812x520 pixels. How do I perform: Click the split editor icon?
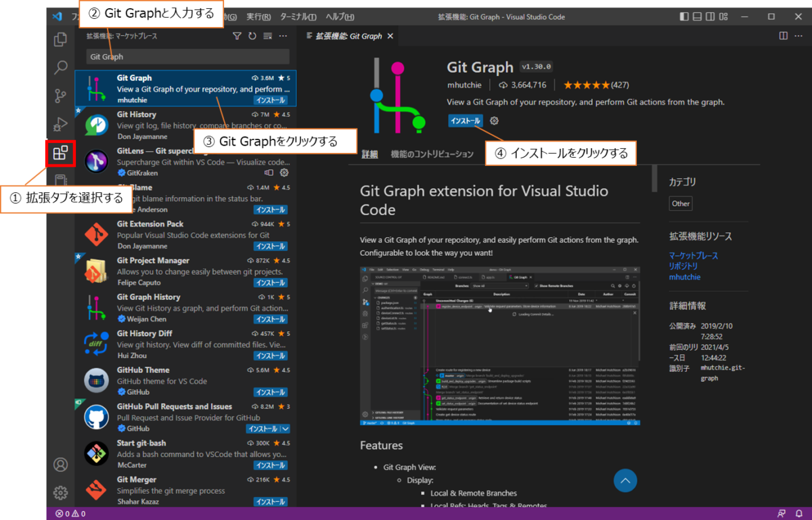coord(783,36)
